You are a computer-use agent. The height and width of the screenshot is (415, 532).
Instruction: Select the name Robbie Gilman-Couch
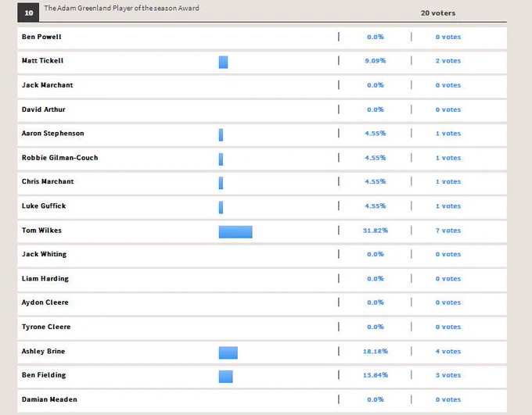click(59, 158)
